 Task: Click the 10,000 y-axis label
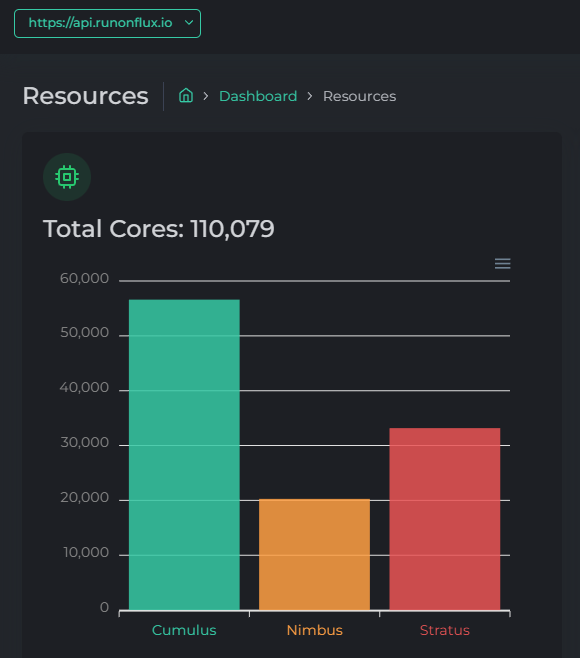pos(86,552)
